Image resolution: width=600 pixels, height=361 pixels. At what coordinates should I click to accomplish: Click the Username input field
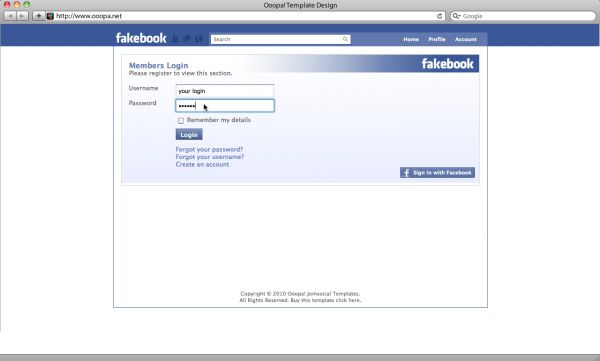click(225, 91)
